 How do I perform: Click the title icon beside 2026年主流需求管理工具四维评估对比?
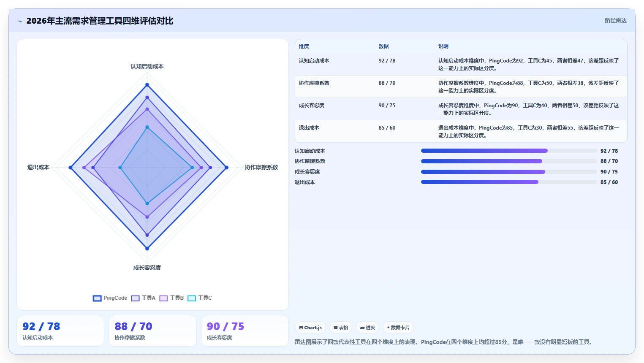(x=20, y=21)
